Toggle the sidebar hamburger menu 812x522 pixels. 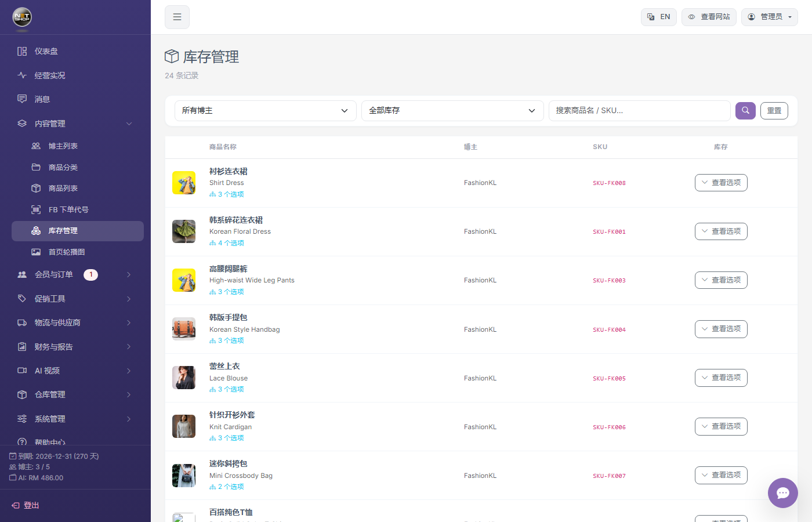(x=177, y=17)
